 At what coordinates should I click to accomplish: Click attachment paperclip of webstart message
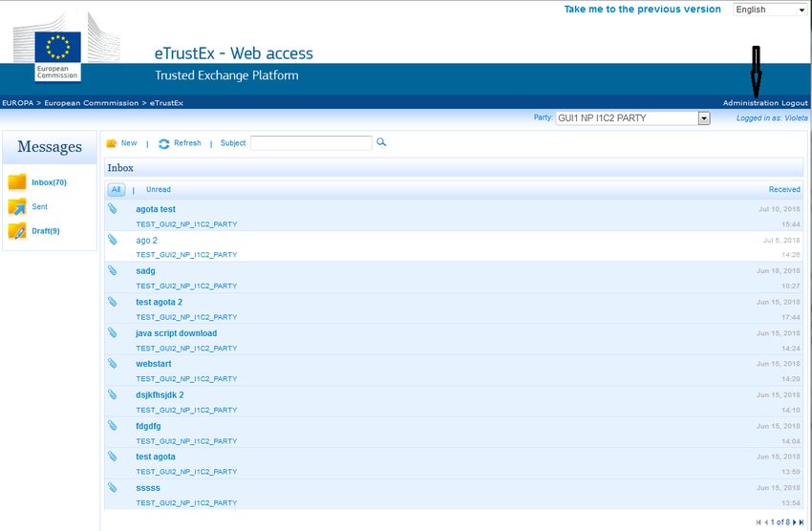[113, 363]
